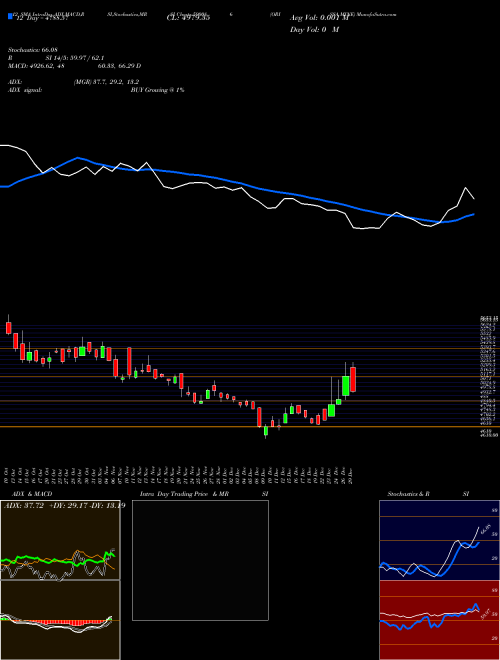Click the green ADX line in ADX panel
The height and width of the screenshot is (660, 500).
57,560
